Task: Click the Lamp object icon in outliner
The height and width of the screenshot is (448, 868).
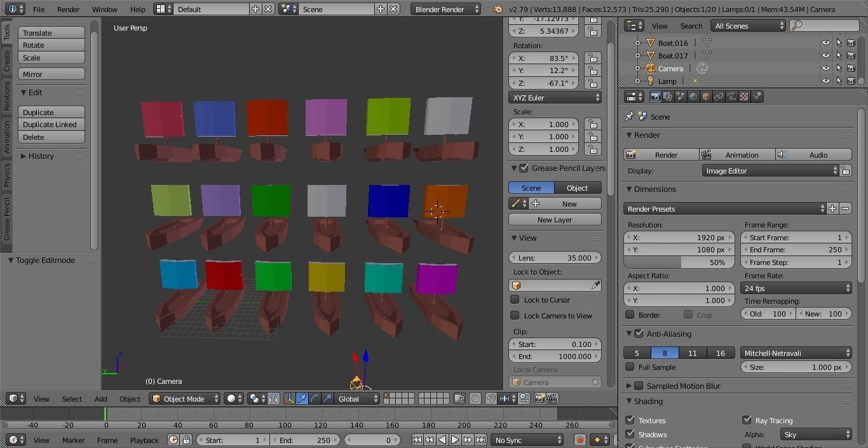Action: click(651, 81)
